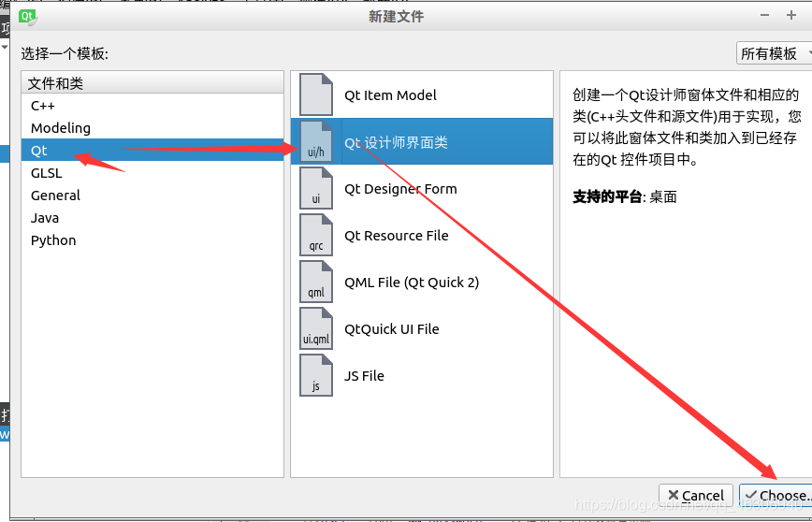Viewport: 812px width, 522px height.
Task: Select the GLSL category
Action: [152, 173]
